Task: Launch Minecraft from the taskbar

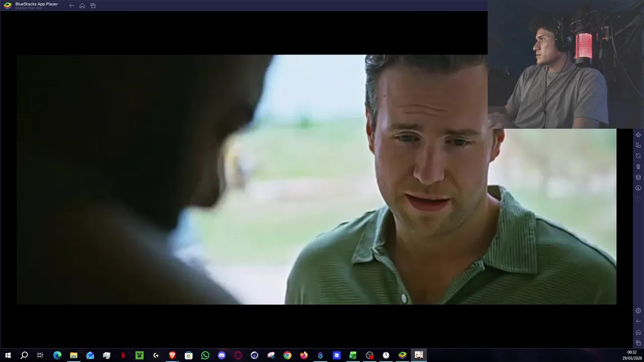Action: pos(139,355)
